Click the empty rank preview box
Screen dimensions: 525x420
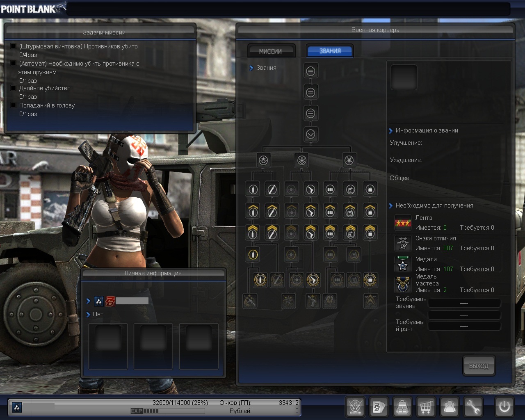[x=404, y=77]
